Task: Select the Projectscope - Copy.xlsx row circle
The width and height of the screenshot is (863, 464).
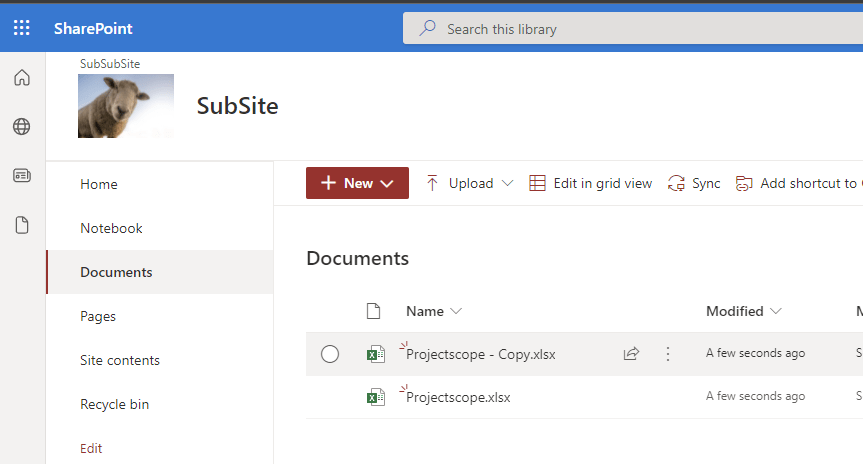Action: 330,354
